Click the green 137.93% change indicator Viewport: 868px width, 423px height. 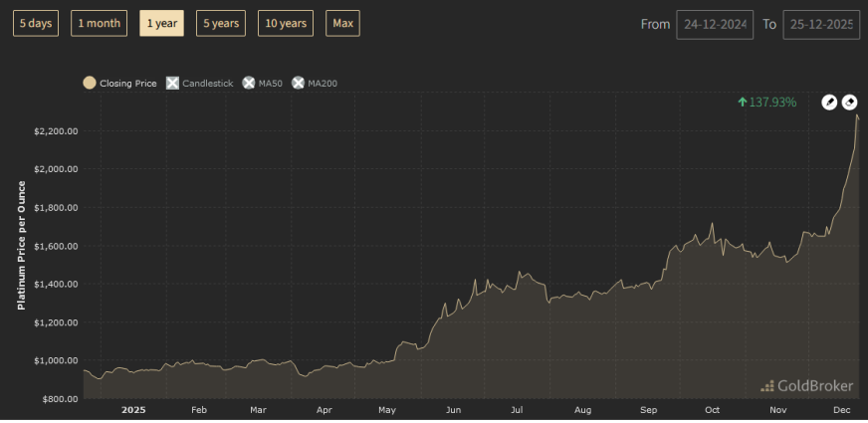click(767, 102)
